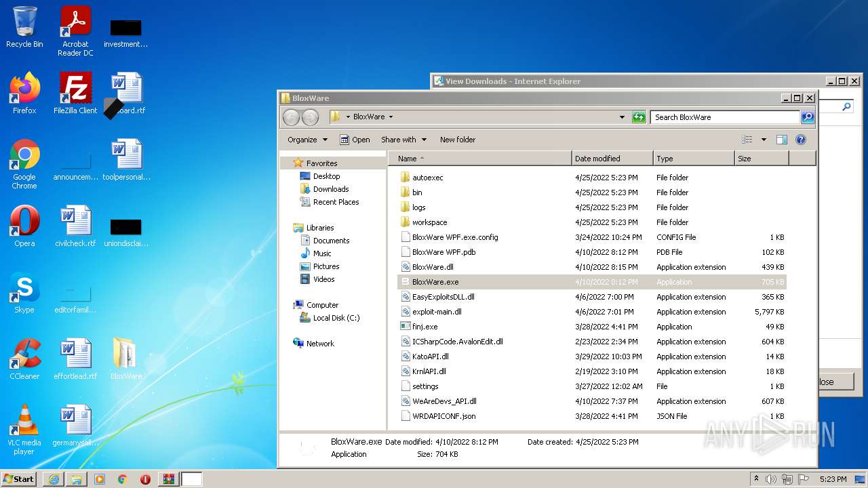Open Music library
Screen dimensions: 868x488
coord(322,253)
